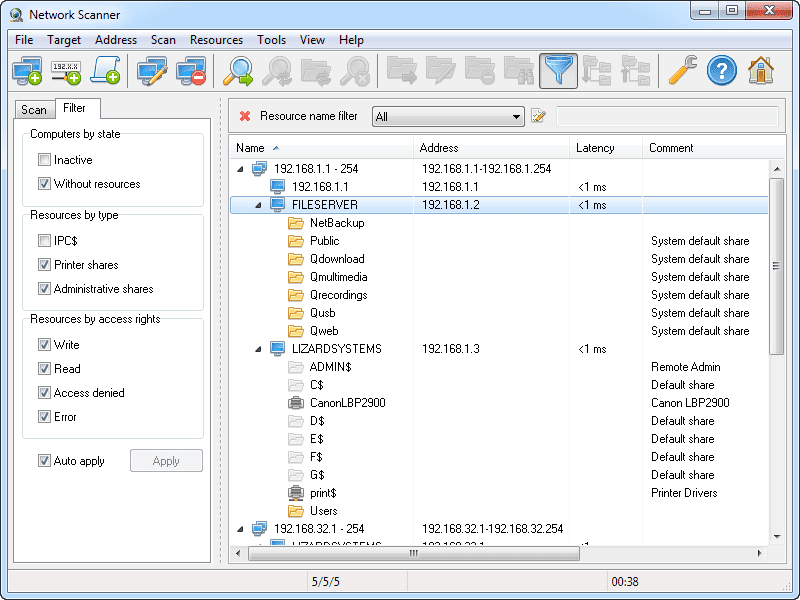Disable the Auto apply checkbox
The image size is (800, 600).
tap(44, 461)
